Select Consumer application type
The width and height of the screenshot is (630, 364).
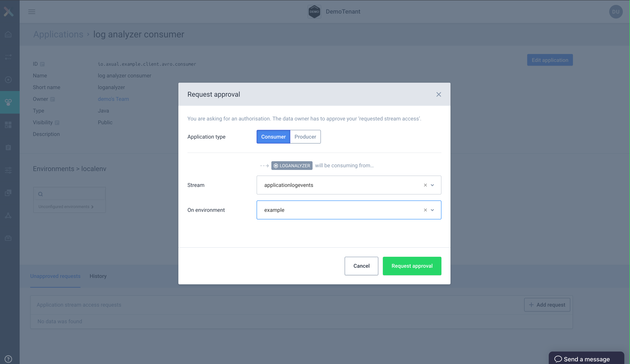tap(273, 137)
